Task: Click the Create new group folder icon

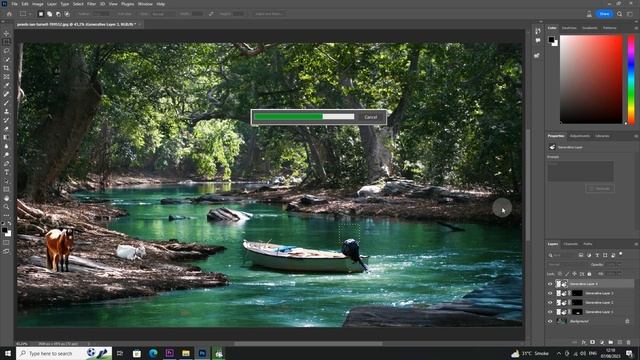Action: pyautogui.click(x=611, y=342)
